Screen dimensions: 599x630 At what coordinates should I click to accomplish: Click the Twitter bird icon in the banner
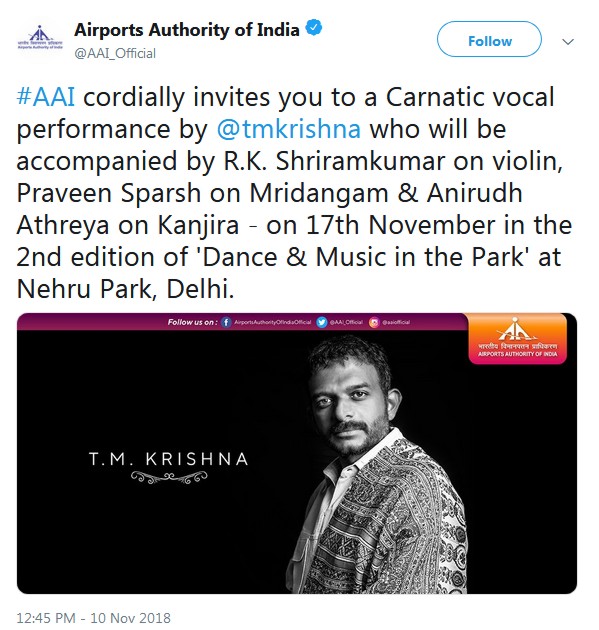click(321, 322)
